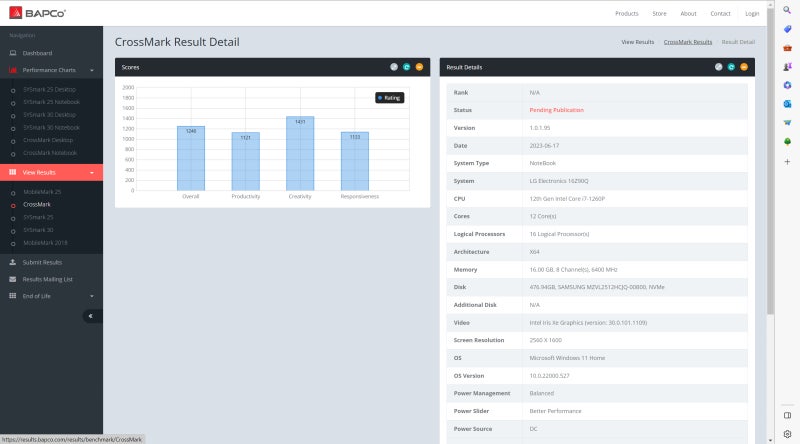Open the About menu item
This screenshot has height=444, width=800.
pyautogui.click(x=688, y=14)
